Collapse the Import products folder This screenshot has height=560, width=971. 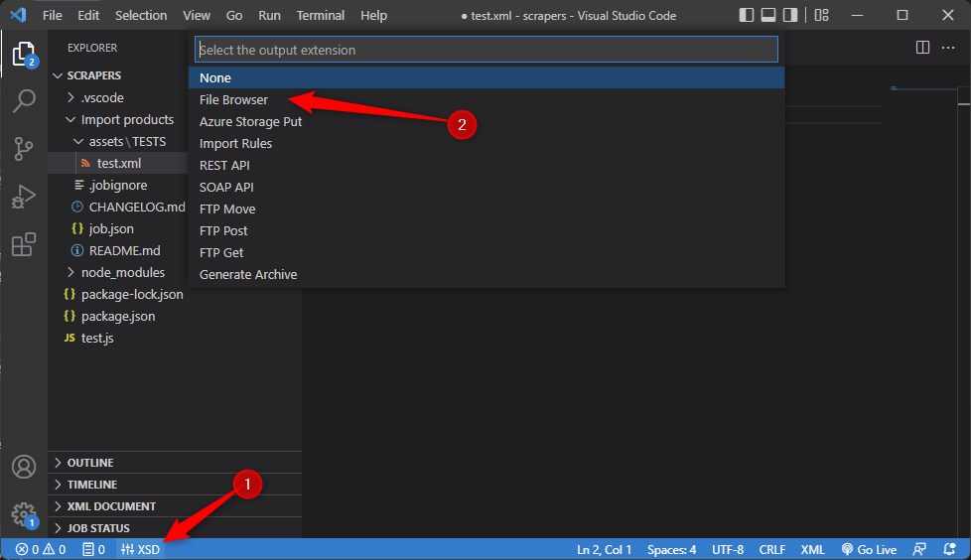tap(118, 119)
